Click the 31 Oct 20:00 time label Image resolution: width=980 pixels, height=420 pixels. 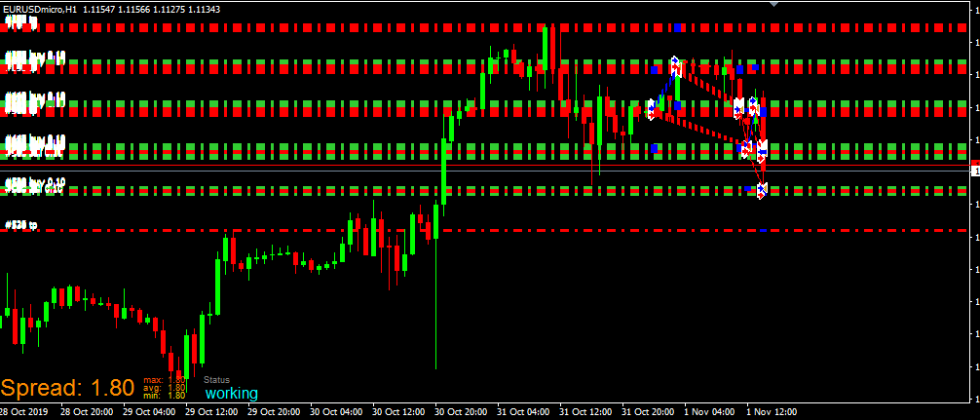(649, 412)
